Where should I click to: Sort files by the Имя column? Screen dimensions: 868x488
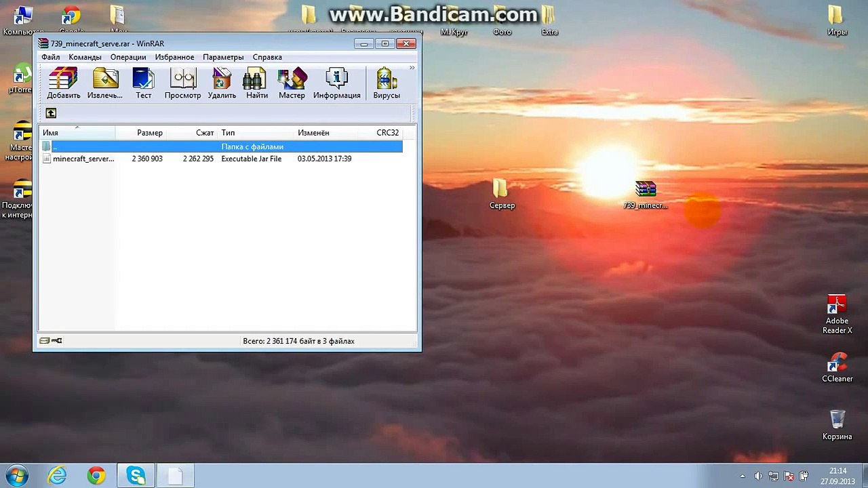point(77,133)
